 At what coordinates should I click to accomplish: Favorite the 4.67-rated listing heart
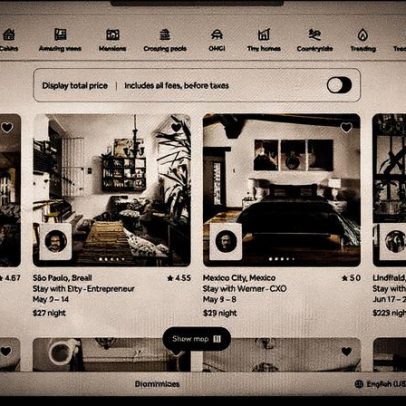(7, 127)
